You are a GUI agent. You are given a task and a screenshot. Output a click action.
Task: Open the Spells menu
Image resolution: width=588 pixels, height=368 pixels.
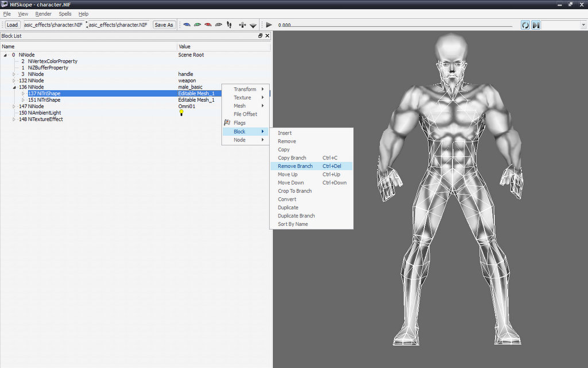pos(65,14)
